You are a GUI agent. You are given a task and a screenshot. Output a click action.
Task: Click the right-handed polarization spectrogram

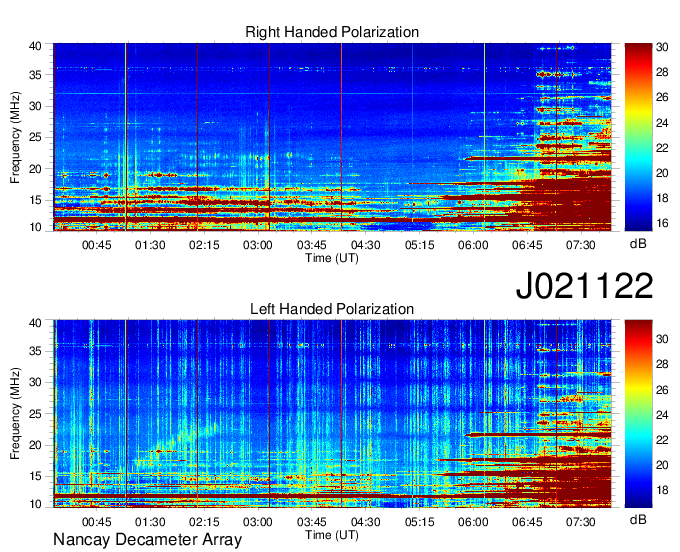(332, 137)
